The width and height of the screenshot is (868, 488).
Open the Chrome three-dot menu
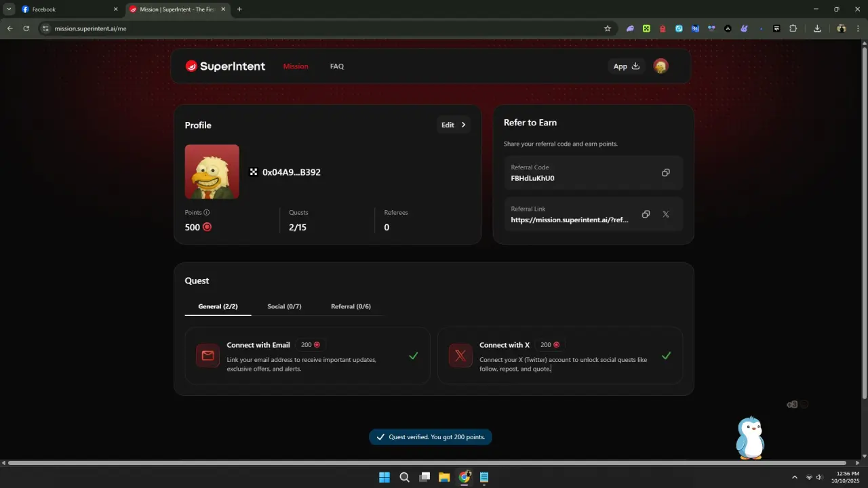[858, 28]
